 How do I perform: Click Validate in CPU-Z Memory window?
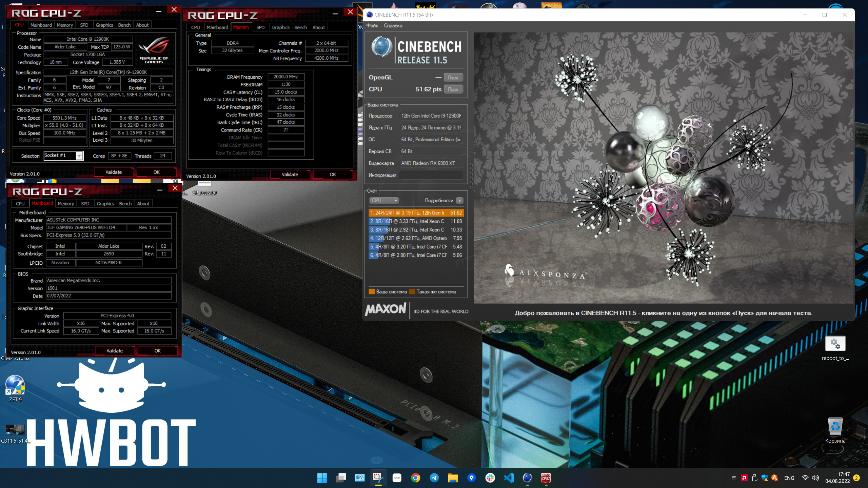[290, 175]
